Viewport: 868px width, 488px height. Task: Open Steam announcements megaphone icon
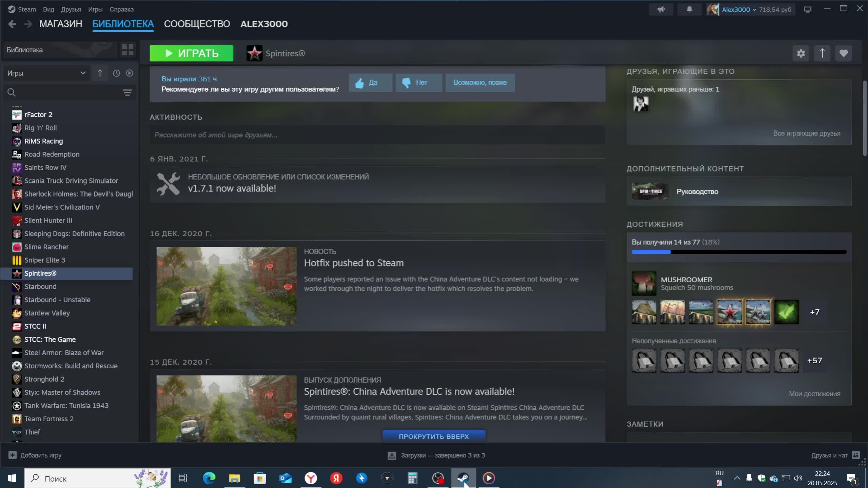tap(661, 9)
